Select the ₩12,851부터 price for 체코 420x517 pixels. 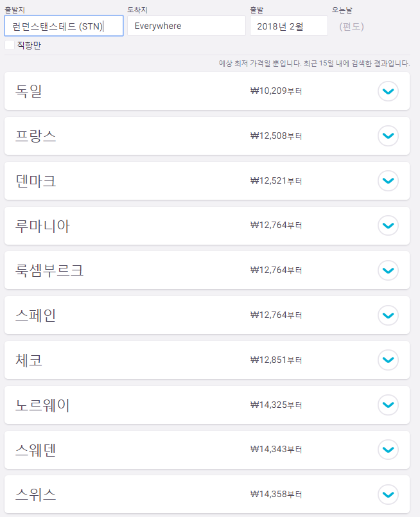point(276,360)
